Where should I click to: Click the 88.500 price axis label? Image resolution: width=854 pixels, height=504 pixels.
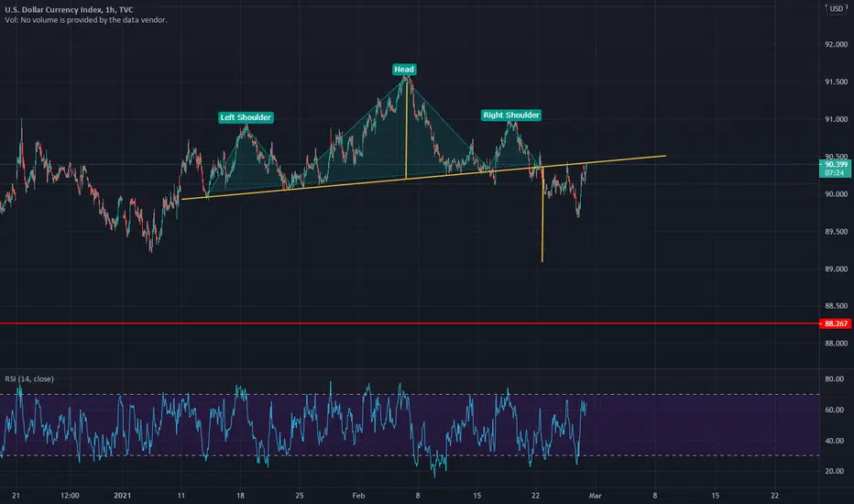pyautogui.click(x=836, y=306)
